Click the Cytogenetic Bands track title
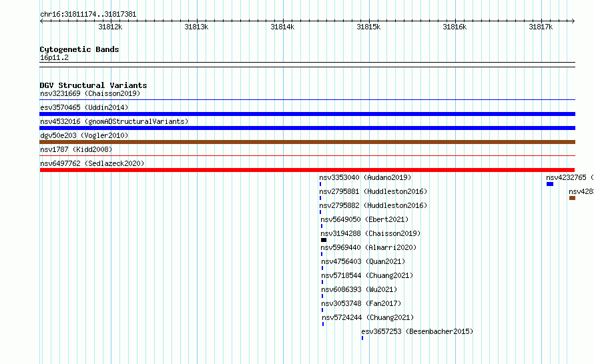Image resolution: width=594 pixels, height=364 pixels. [x=79, y=49]
